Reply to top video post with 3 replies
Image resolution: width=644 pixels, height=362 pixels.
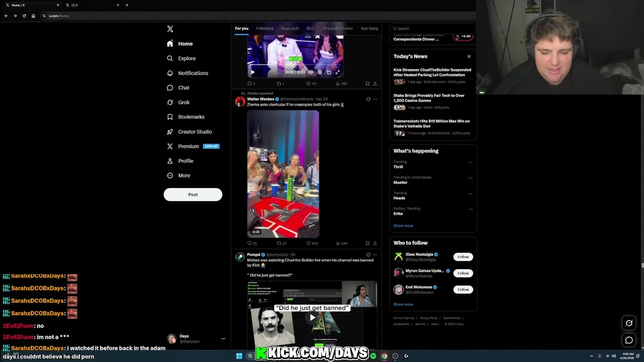coord(251,83)
